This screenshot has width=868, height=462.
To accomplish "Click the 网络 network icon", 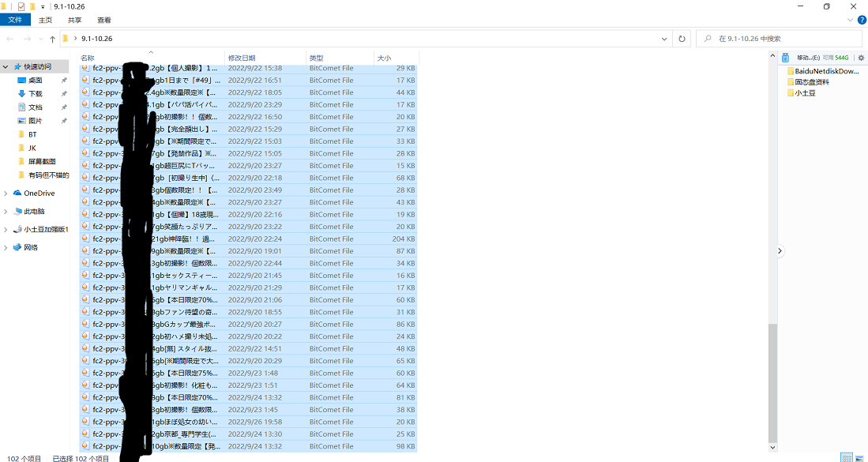I will pos(17,247).
